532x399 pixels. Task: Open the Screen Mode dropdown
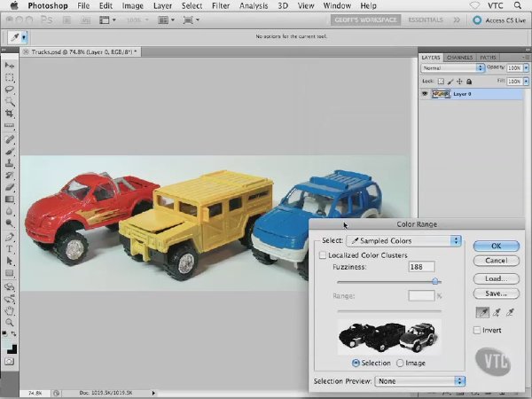[191, 20]
